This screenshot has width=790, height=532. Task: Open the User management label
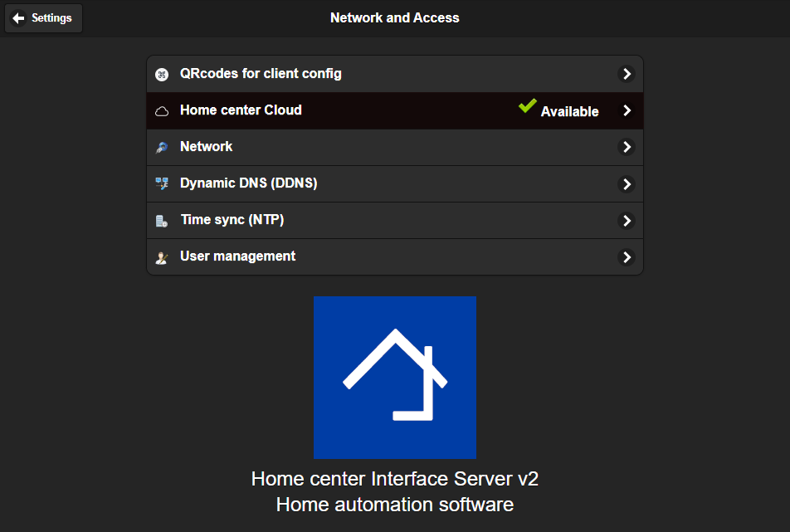(237, 256)
